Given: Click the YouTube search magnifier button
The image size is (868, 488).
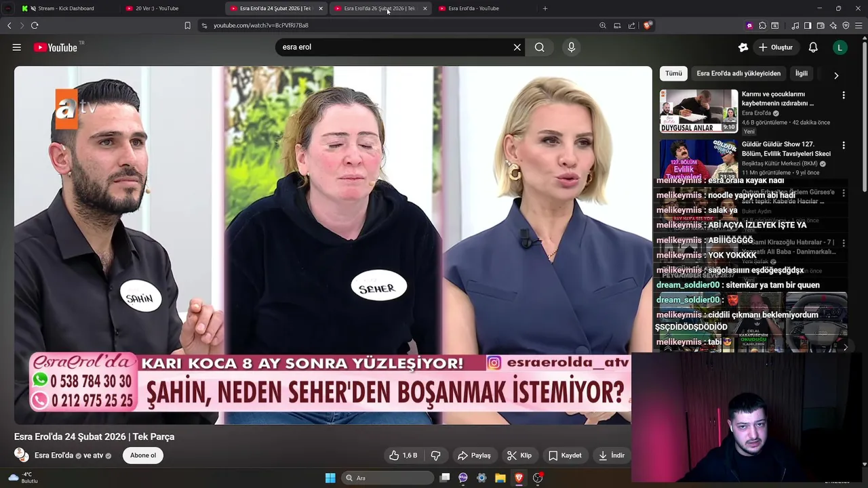Looking at the screenshot, I should pos(540,47).
